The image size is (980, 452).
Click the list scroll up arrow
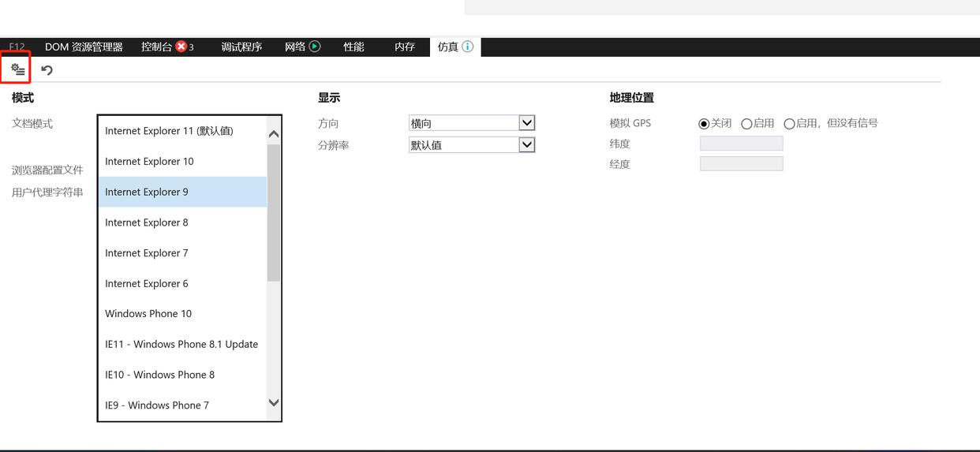(x=274, y=134)
